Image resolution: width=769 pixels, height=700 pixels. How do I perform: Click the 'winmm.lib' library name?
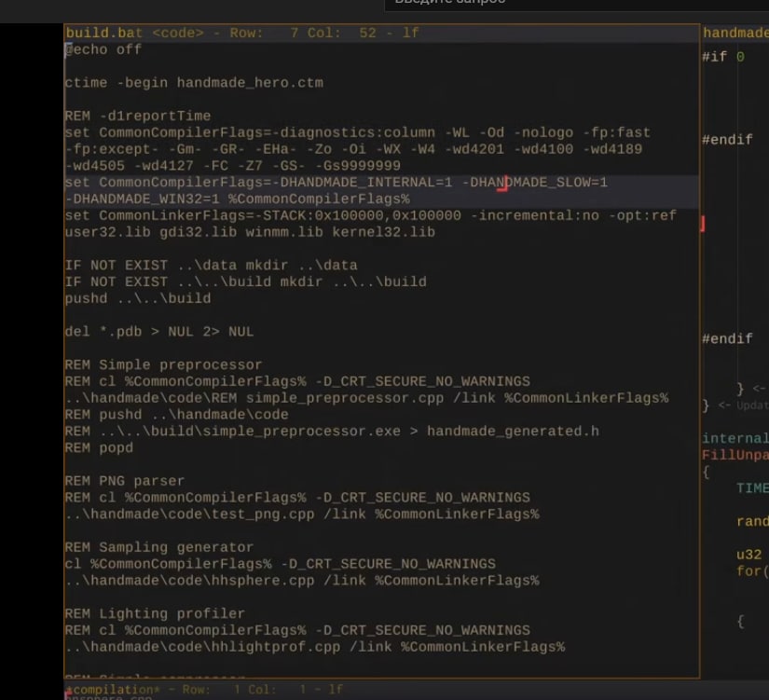pyautogui.click(x=284, y=232)
